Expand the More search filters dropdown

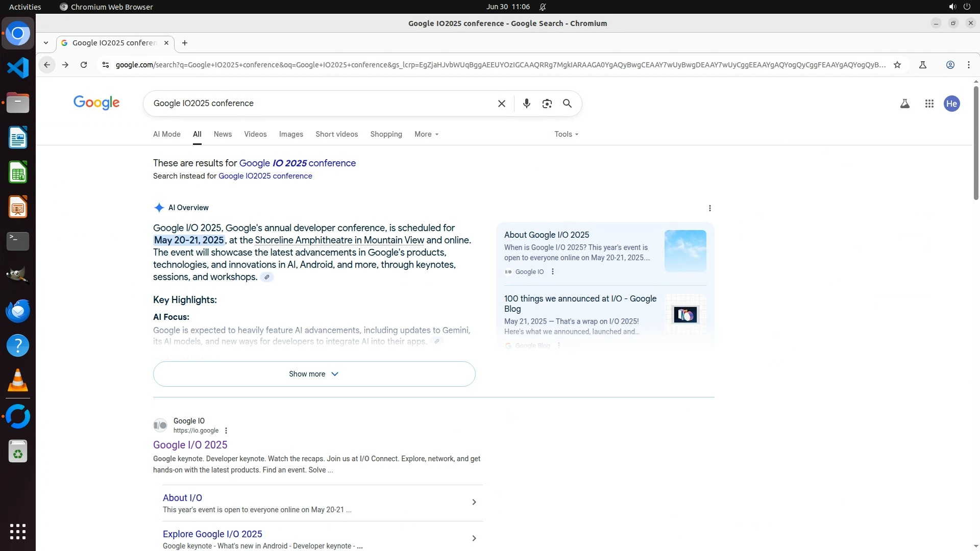pos(426,134)
